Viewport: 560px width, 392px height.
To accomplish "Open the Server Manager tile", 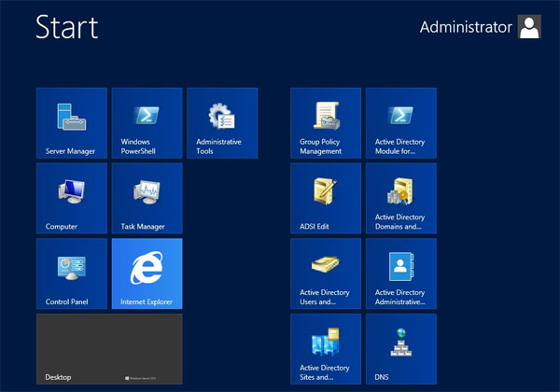I will click(72, 123).
